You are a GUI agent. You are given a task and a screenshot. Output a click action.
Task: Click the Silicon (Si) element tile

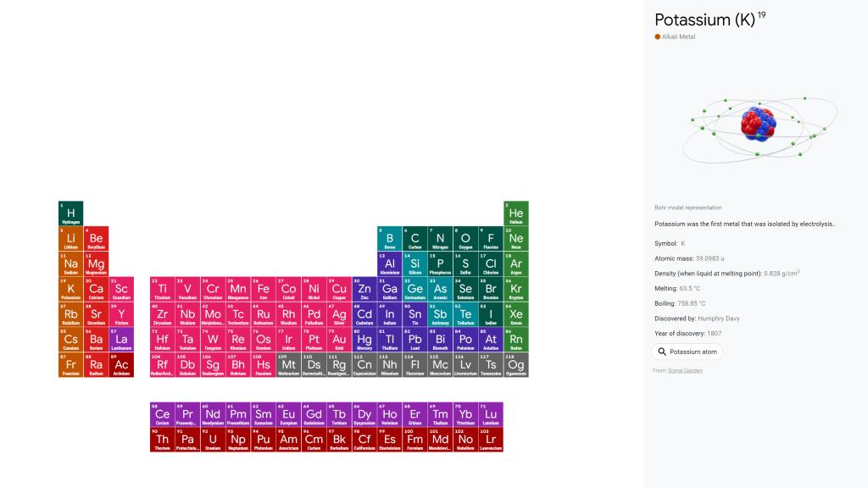click(415, 264)
